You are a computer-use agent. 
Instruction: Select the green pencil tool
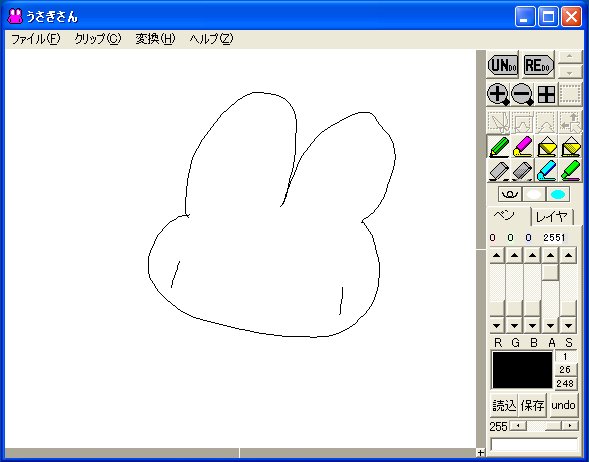498,146
